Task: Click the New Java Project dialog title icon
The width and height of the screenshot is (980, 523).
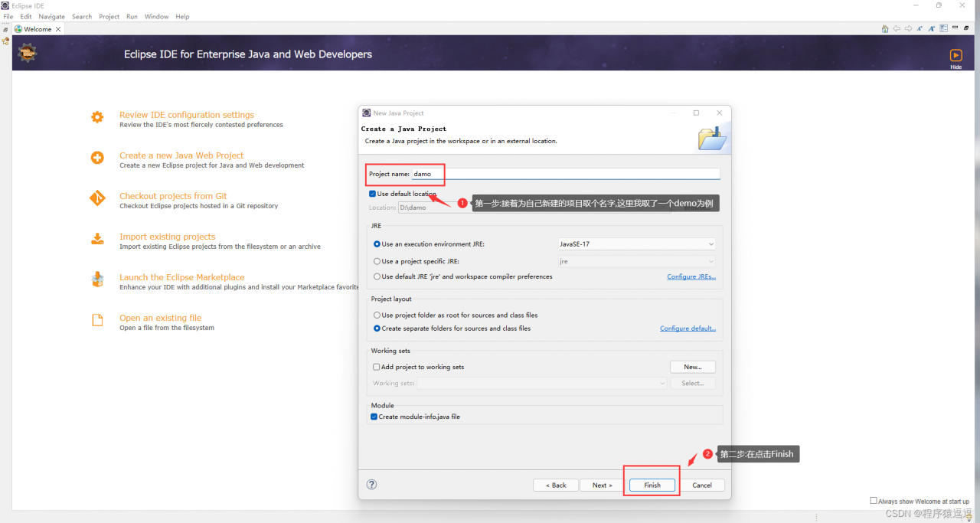Action: click(367, 113)
